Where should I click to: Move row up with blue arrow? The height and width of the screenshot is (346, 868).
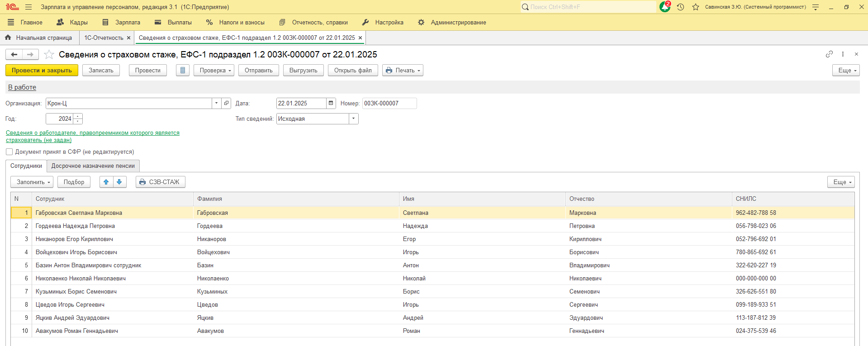(x=106, y=182)
